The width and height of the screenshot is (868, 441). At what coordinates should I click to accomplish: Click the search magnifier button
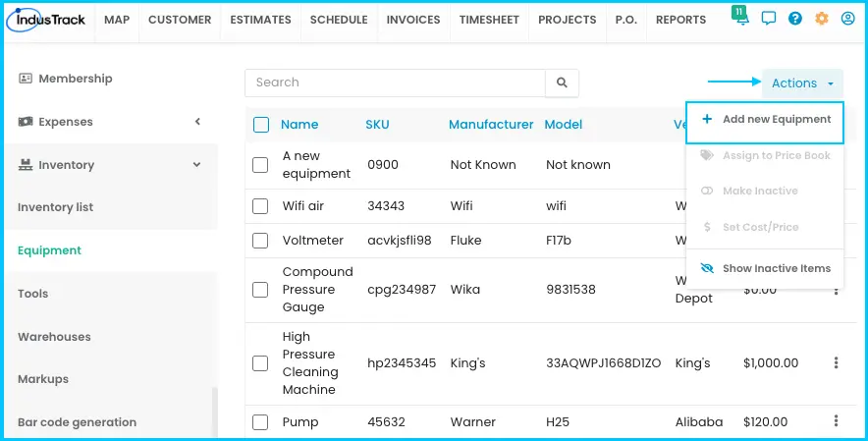pos(562,83)
